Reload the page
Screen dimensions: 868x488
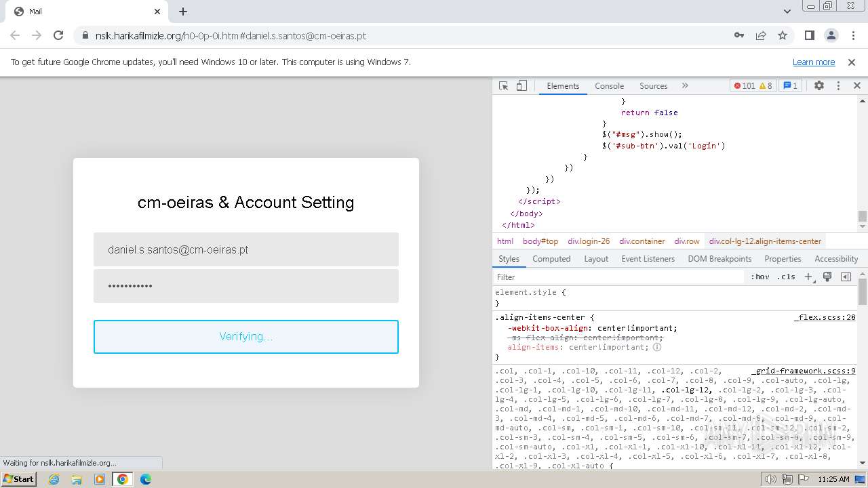pos(58,35)
